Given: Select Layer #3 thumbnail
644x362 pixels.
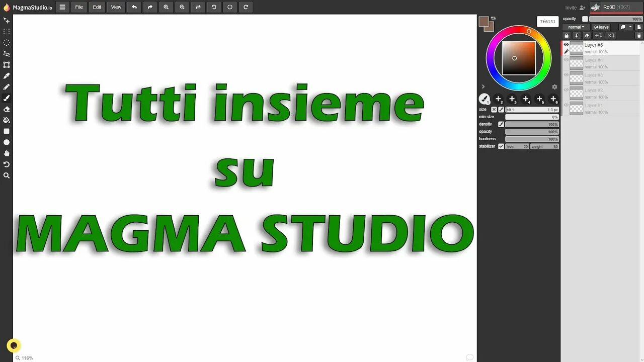Looking at the screenshot, I should 576,78.
